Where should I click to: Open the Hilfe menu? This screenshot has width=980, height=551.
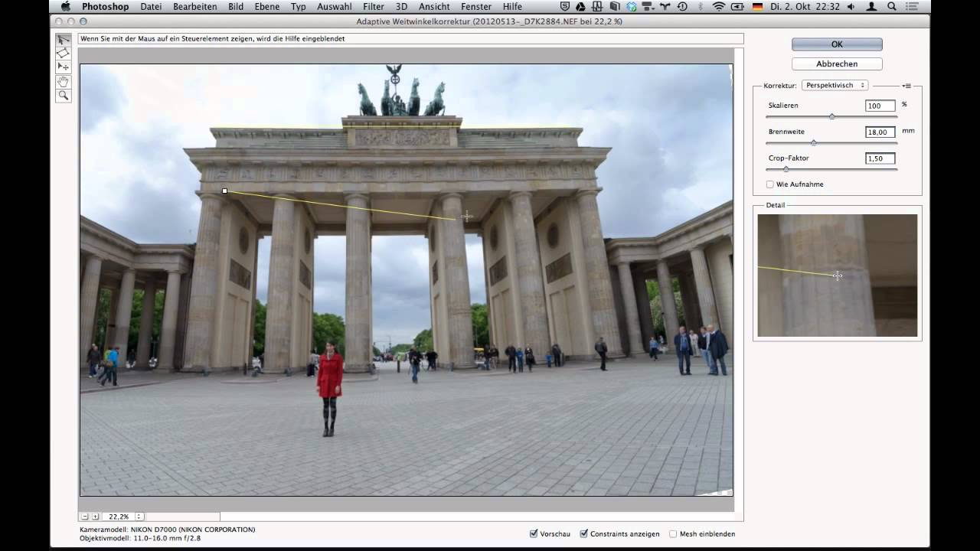pyautogui.click(x=512, y=6)
